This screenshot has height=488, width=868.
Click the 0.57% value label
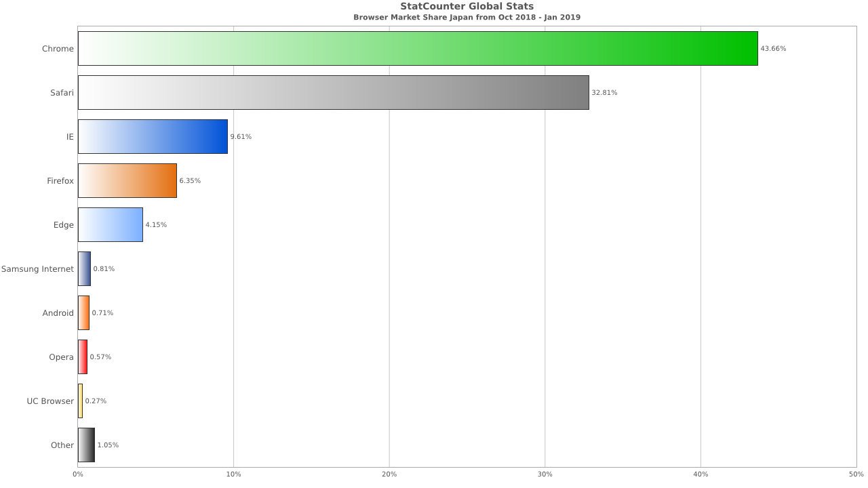pyautogui.click(x=100, y=357)
